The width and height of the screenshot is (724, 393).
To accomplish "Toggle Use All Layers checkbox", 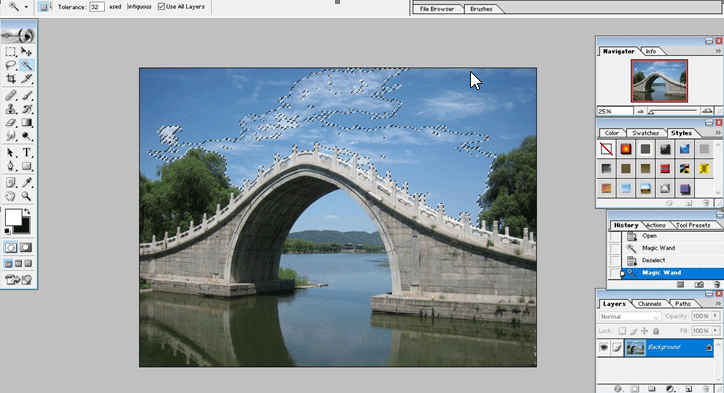I will coord(161,6).
